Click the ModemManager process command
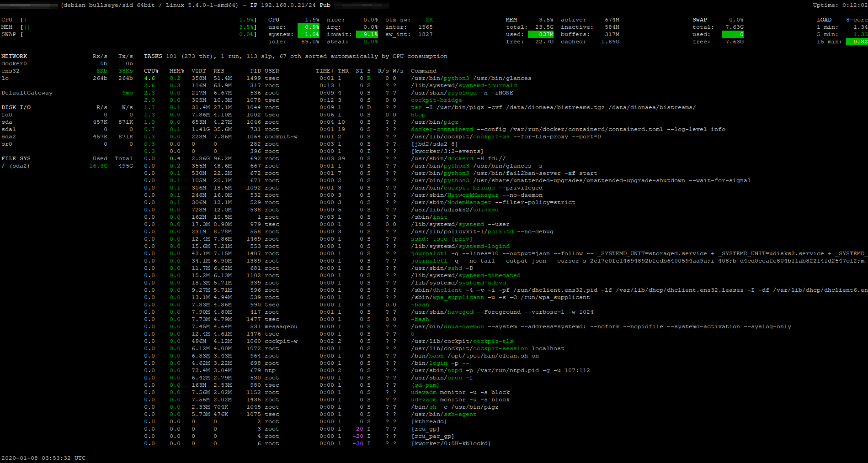The height and width of the screenshot is (463, 868). 493,202
